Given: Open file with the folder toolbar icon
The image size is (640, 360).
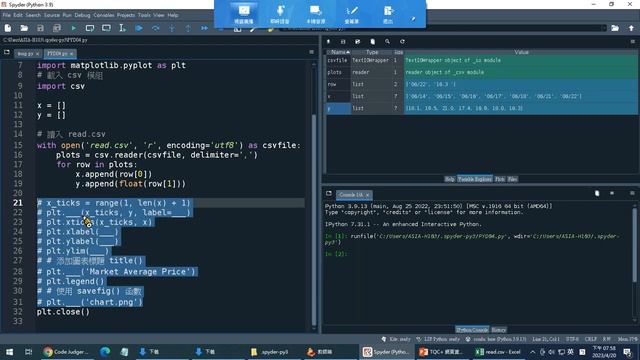Looking at the screenshot, I should (x=24, y=28).
